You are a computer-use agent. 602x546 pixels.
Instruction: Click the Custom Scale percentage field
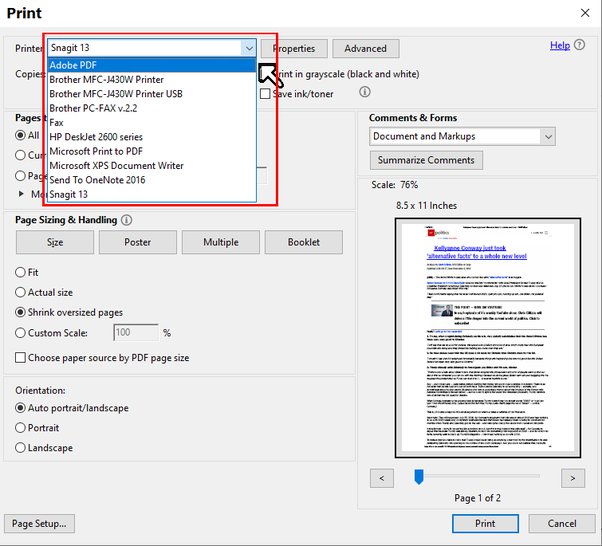pyautogui.click(x=136, y=333)
